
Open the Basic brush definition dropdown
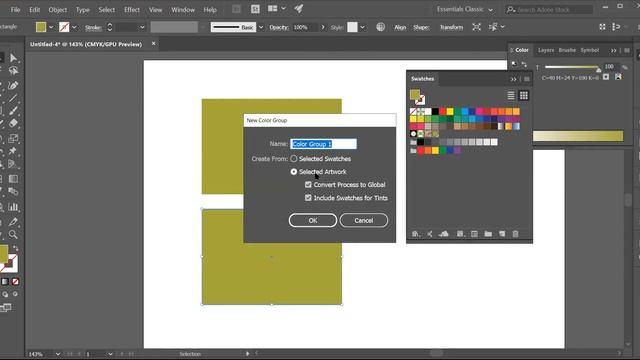(261, 27)
